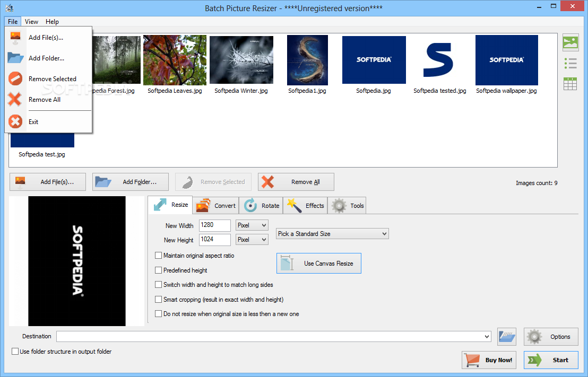Open the Tools tab
This screenshot has width=588, height=377.
[x=347, y=205]
